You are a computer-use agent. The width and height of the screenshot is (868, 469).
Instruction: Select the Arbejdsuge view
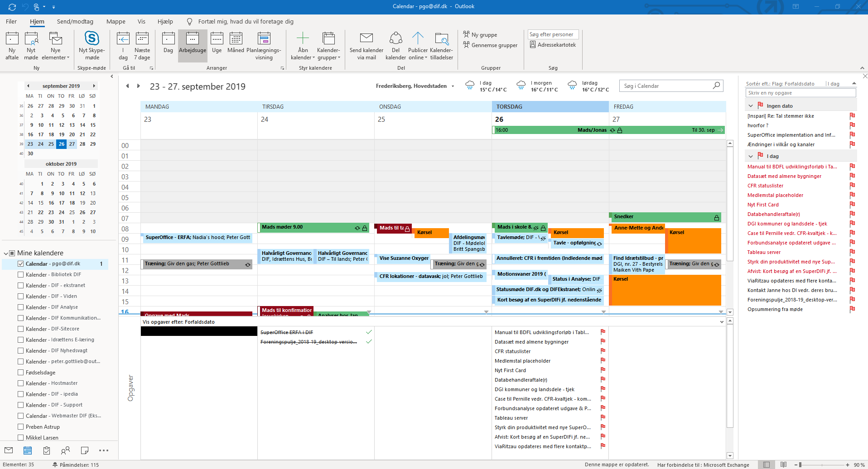tap(193, 46)
